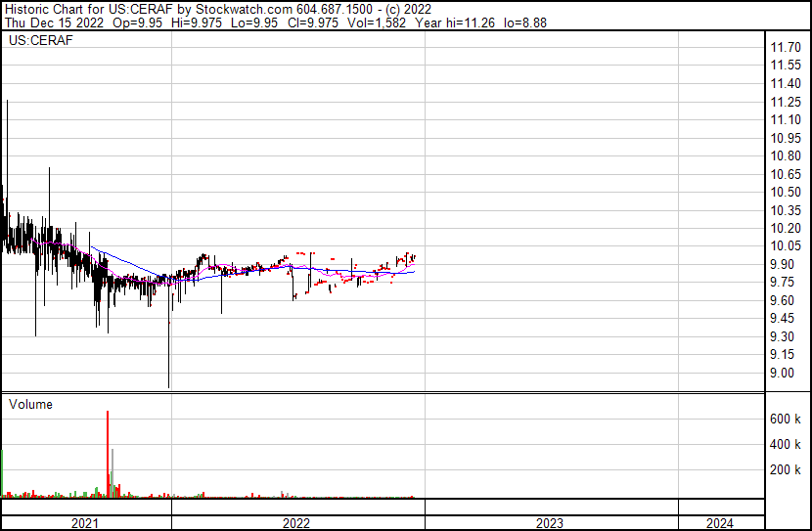Click the 11.70 price axis label
The image size is (812, 531).
tap(787, 47)
